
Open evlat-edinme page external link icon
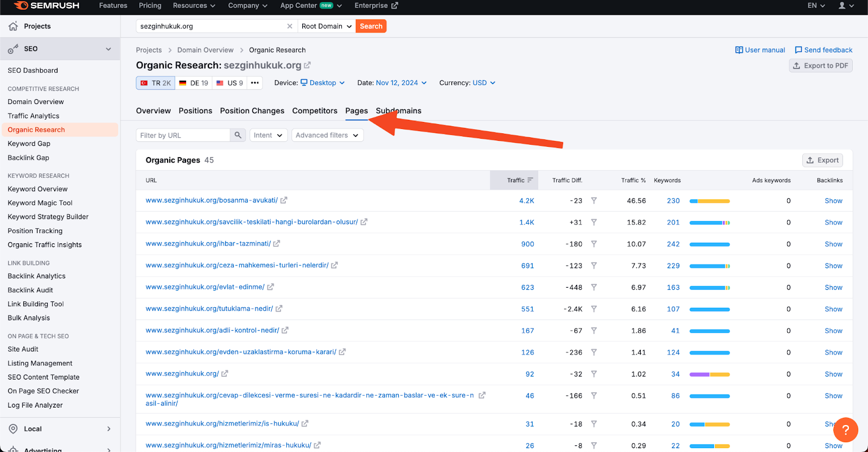[x=271, y=287]
